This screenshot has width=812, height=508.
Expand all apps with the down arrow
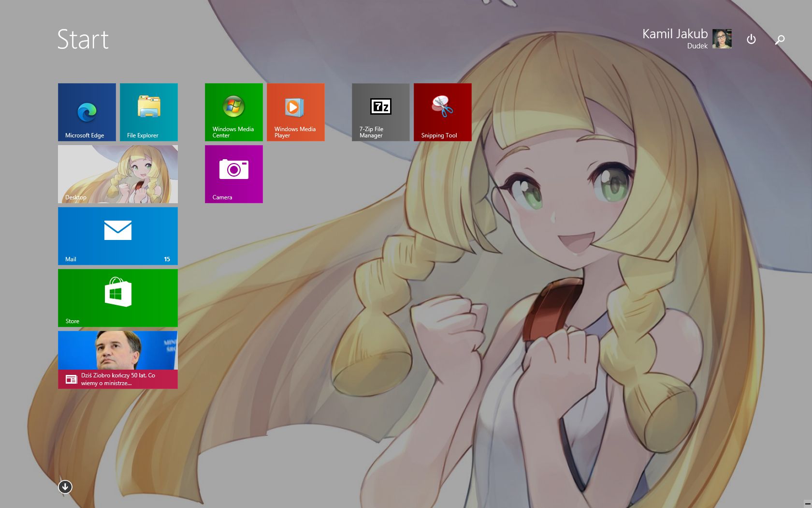(65, 487)
